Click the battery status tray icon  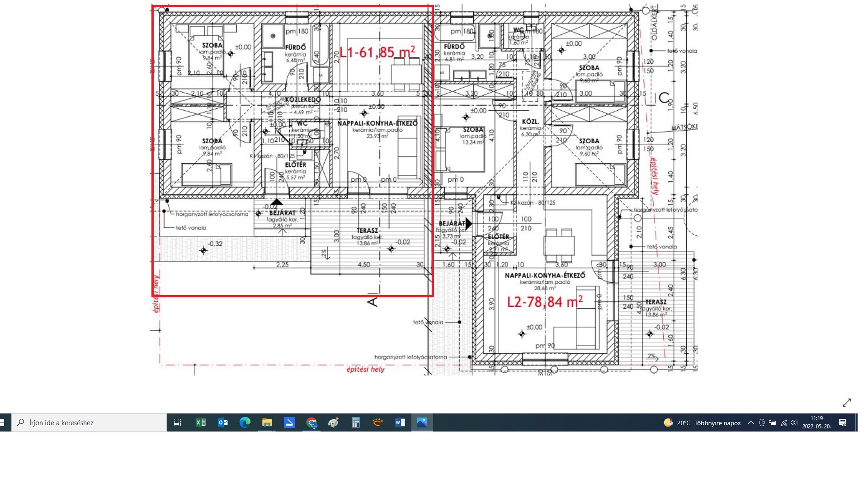pos(773,422)
